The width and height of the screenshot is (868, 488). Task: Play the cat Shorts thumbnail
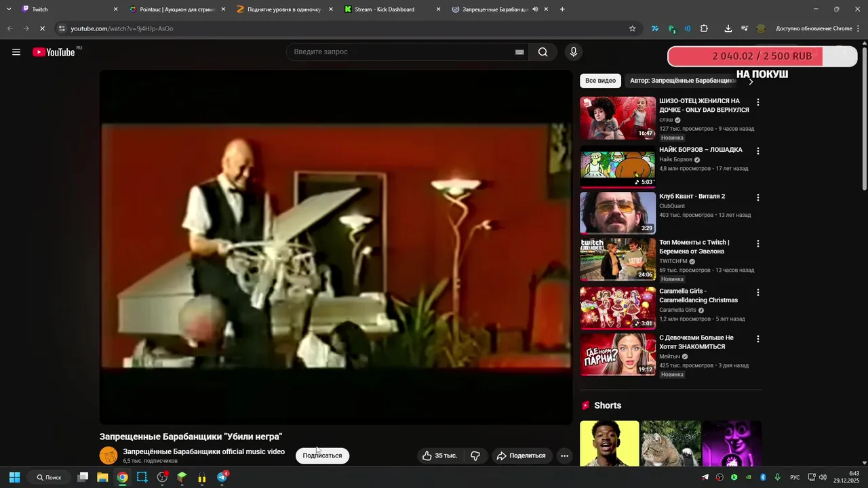(671, 444)
